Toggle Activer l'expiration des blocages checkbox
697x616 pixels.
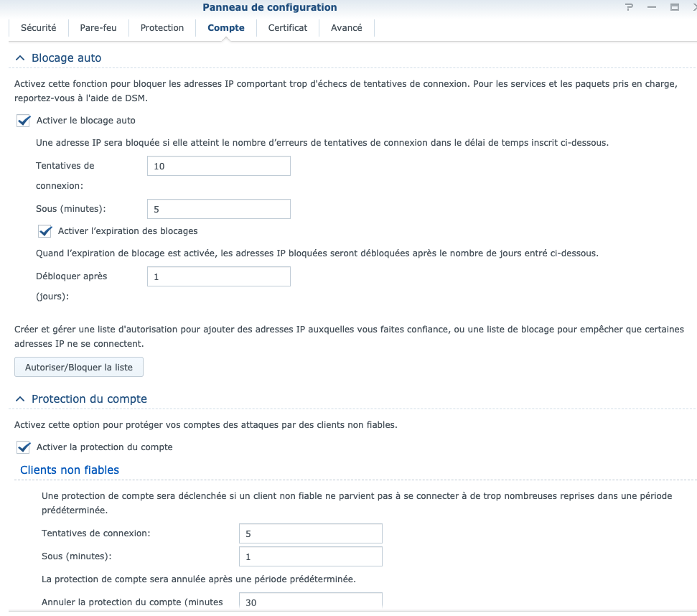tap(45, 231)
